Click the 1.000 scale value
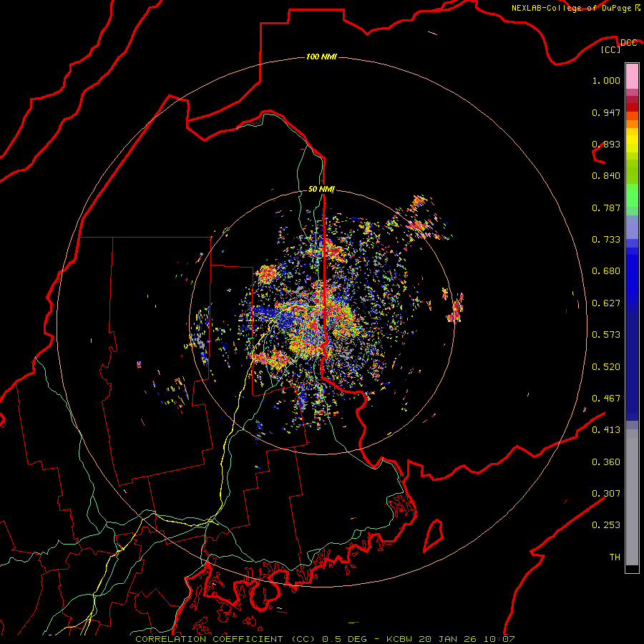This screenshot has height=644, width=644. (606, 80)
